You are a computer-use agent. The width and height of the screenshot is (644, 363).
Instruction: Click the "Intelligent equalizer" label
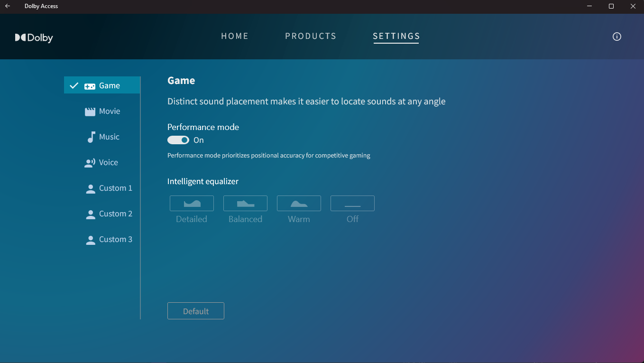pyautogui.click(x=203, y=181)
